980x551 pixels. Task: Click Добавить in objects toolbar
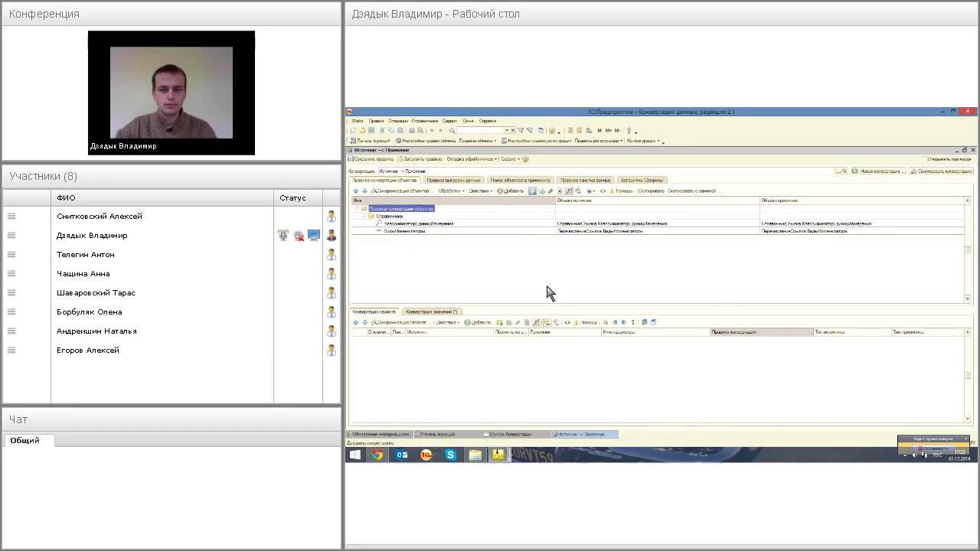pyautogui.click(x=511, y=191)
